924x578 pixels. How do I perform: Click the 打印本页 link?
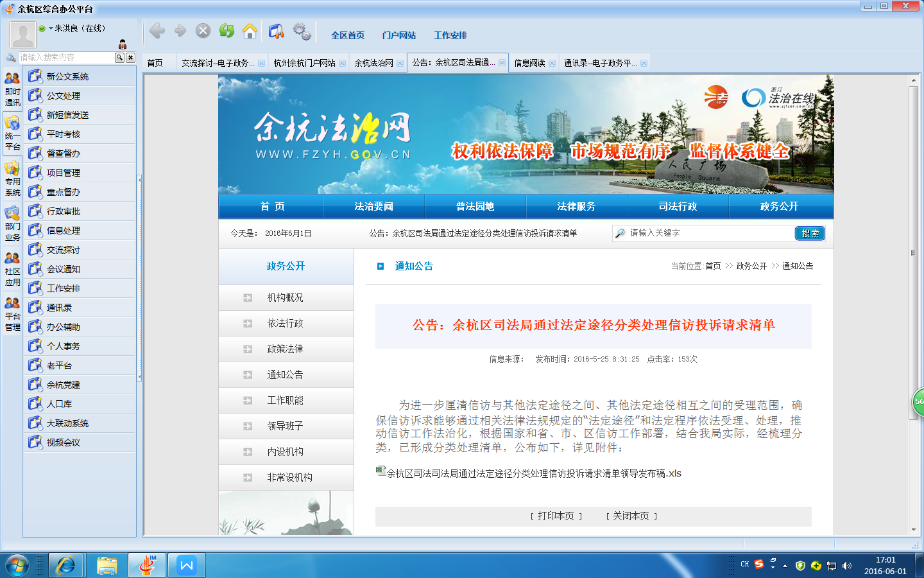click(x=556, y=516)
